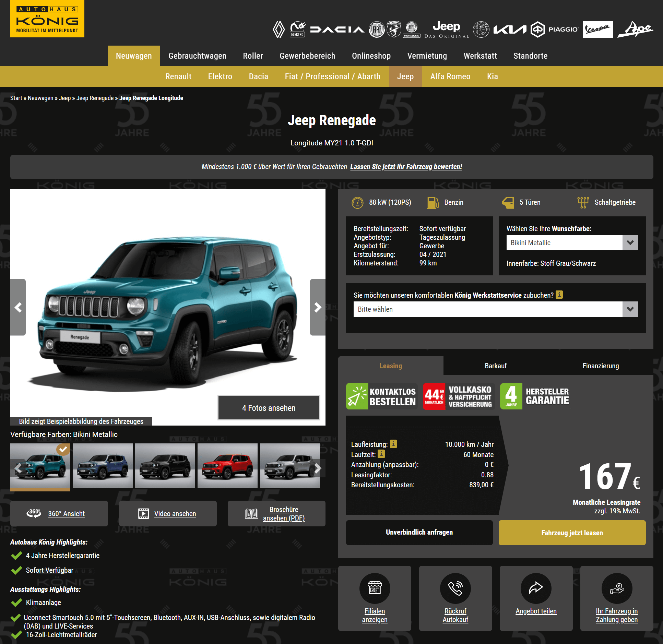Click the Autohaus König logo
663x644 pixels.
pyautogui.click(x=47, y=19)
